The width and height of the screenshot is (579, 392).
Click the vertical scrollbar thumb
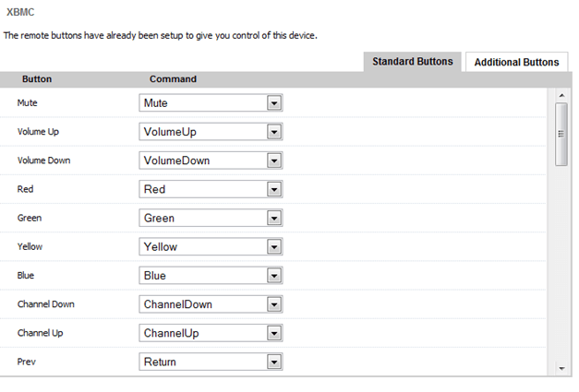pyautogui.click(x=561, y=134)
